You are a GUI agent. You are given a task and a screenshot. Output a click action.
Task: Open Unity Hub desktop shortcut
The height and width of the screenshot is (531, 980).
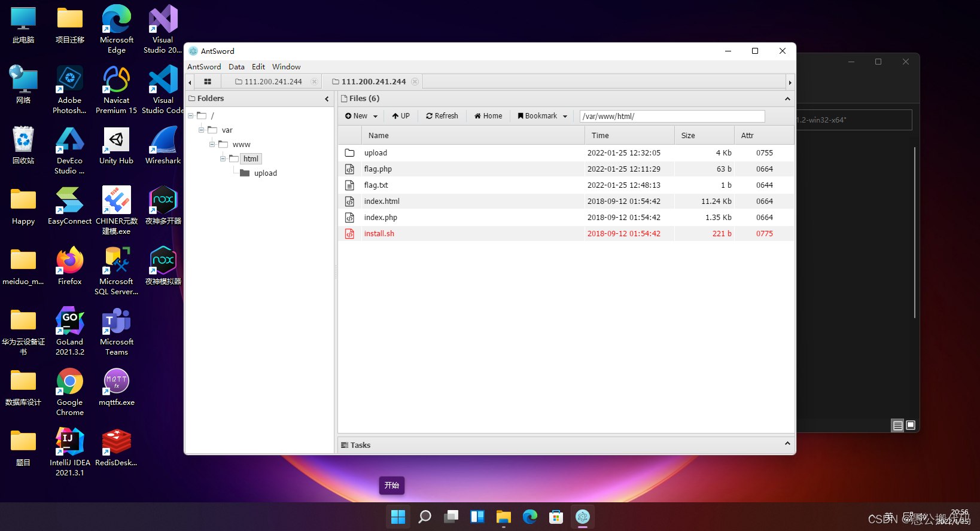point(116,145)
